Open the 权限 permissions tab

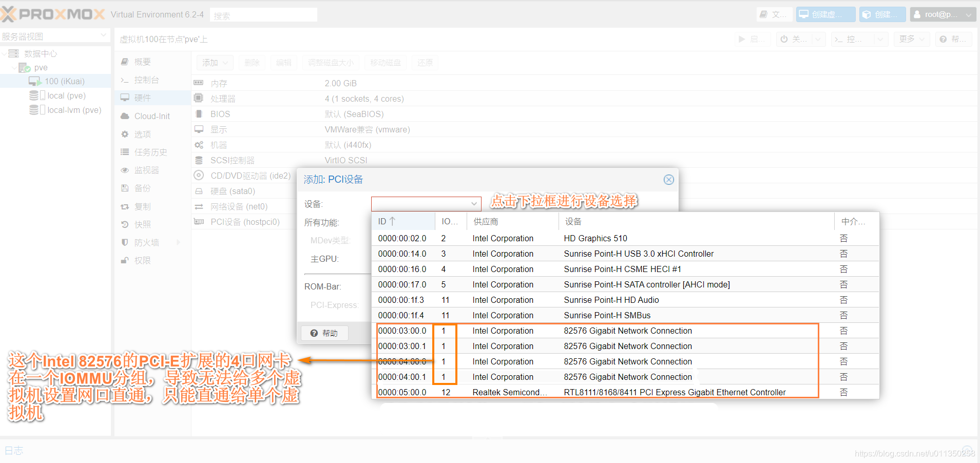pyautogui.click(x=152, y=260)
